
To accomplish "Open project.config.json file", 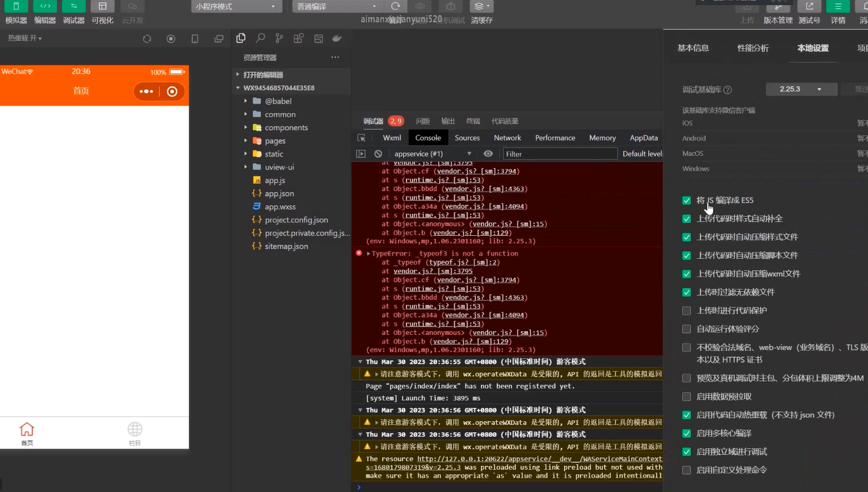I will (296, 220).
